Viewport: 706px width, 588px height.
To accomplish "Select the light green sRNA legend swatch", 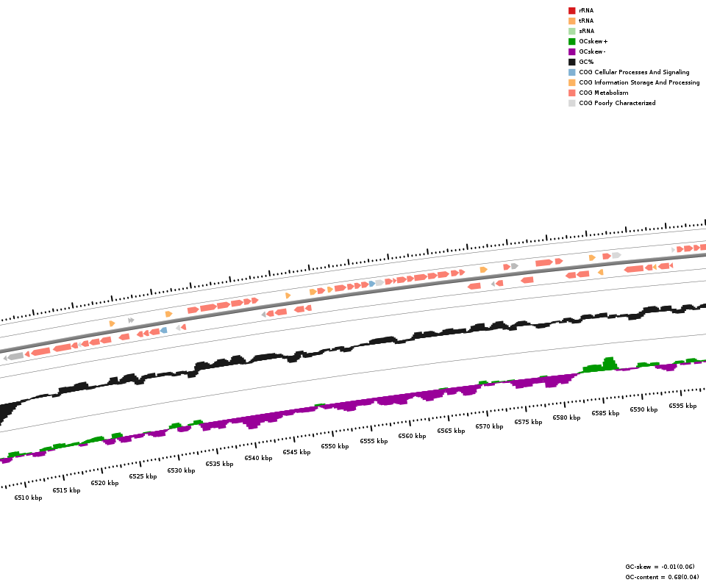I will (571, 32).
